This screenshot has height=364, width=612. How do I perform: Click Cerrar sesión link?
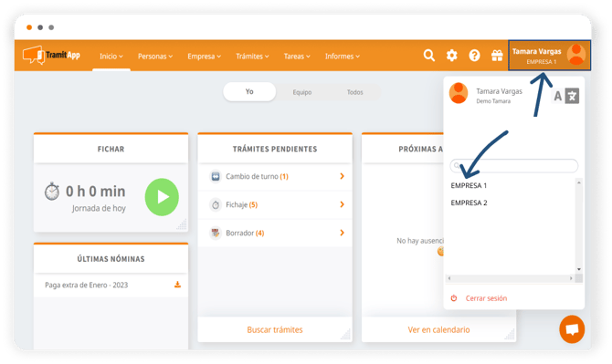click(x=486, y=298)
